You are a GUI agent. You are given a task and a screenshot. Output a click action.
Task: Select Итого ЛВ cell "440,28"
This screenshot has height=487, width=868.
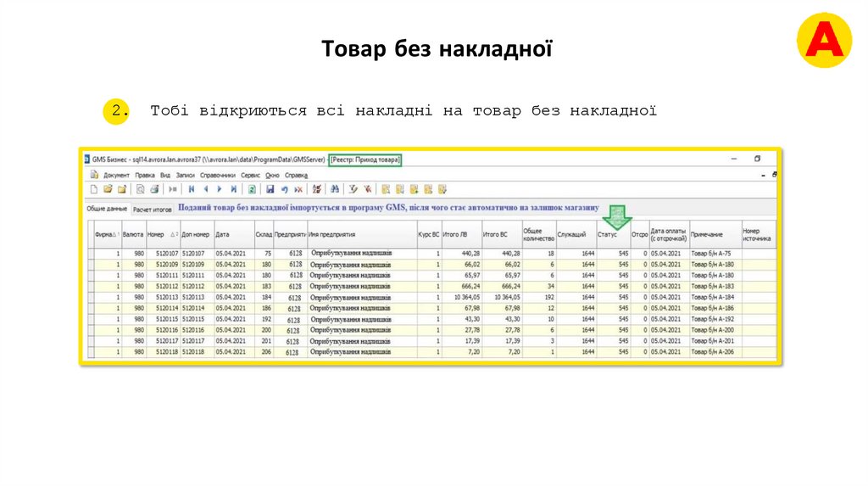pos(462,253)
